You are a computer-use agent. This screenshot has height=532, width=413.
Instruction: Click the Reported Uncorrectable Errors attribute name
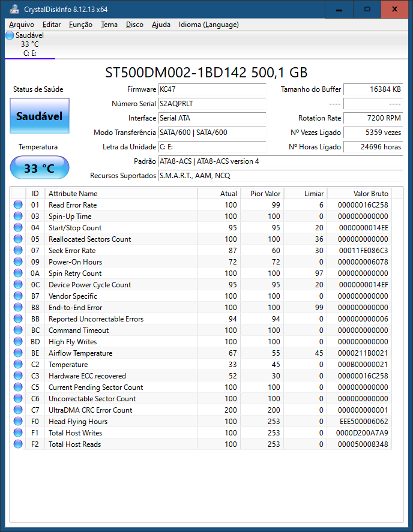[x=96, y=319]
